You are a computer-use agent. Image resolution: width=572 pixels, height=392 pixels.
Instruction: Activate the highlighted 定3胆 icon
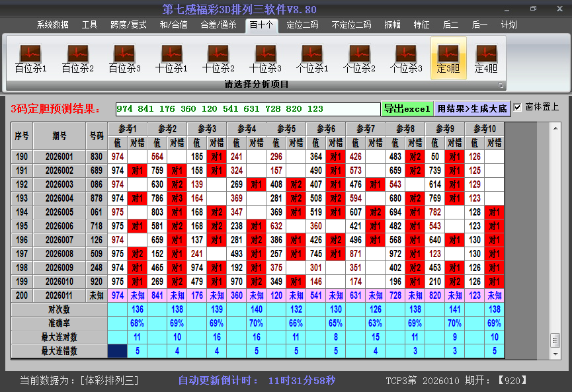448,56
